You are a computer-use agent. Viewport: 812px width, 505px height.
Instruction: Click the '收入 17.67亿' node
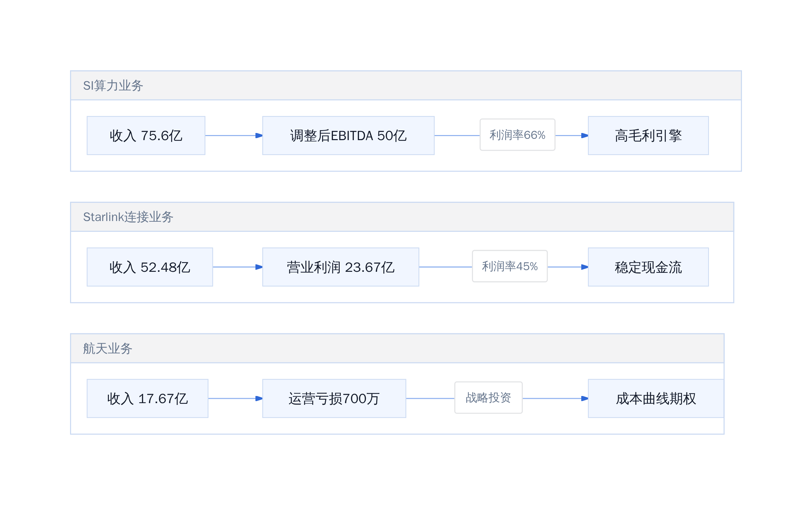(148, 398)
